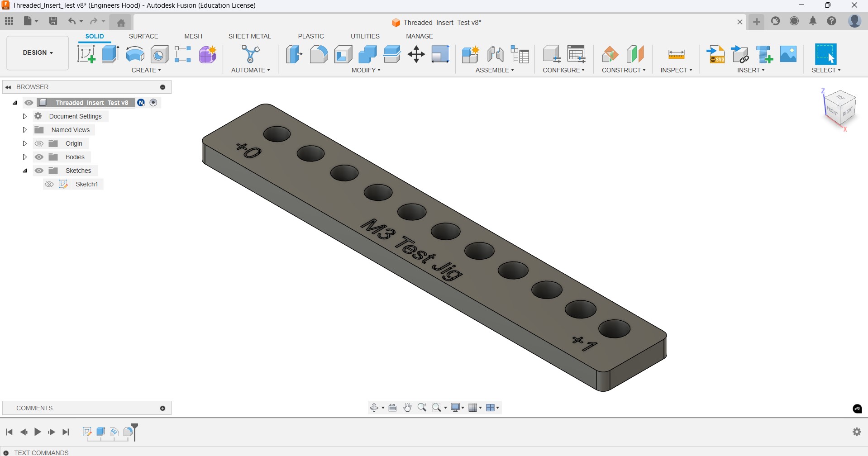Screen dimensions: 868x456
Task: Select the Move/Copy tool
Action: point(416,54)
